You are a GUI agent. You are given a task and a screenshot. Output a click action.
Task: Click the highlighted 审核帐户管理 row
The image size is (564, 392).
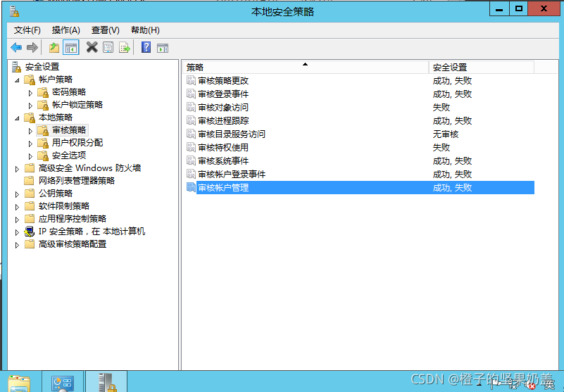point(358,187)
